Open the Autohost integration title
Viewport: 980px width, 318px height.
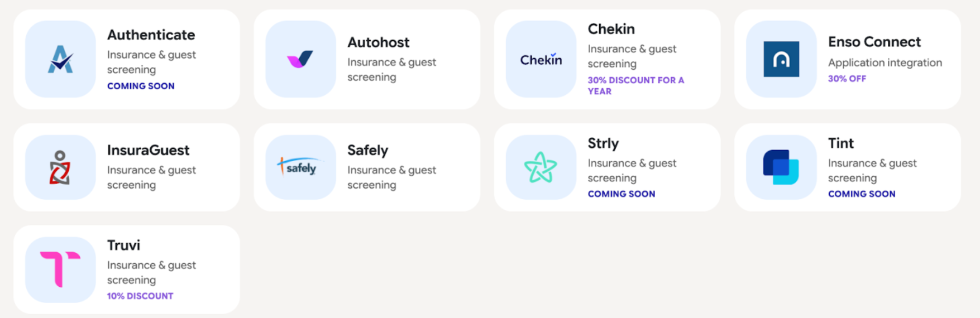[x=378, y=42]
